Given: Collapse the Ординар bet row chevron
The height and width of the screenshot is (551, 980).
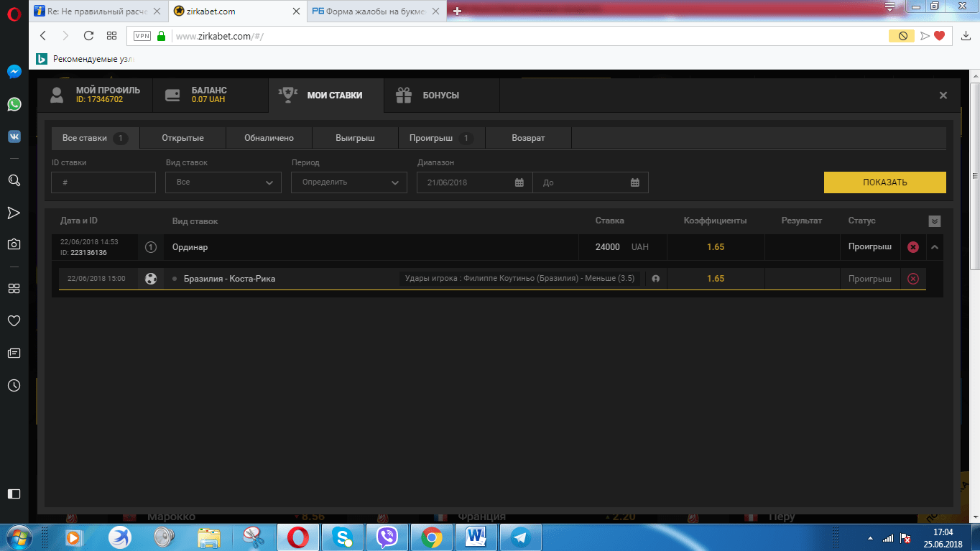Looking at the screenshot, I should [x=935, y=247].
